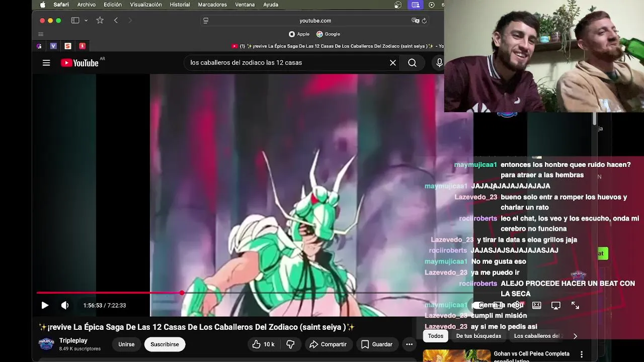Enter fullscreen with player expand icon
Viewport: 644px width, 362px height.
(x=575, y=305)
